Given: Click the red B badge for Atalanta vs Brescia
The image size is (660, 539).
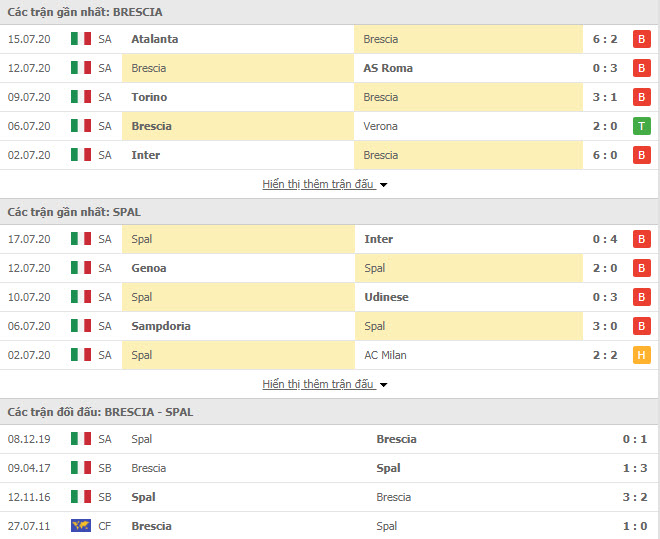Looking at the screenshot, I should 641,39.
